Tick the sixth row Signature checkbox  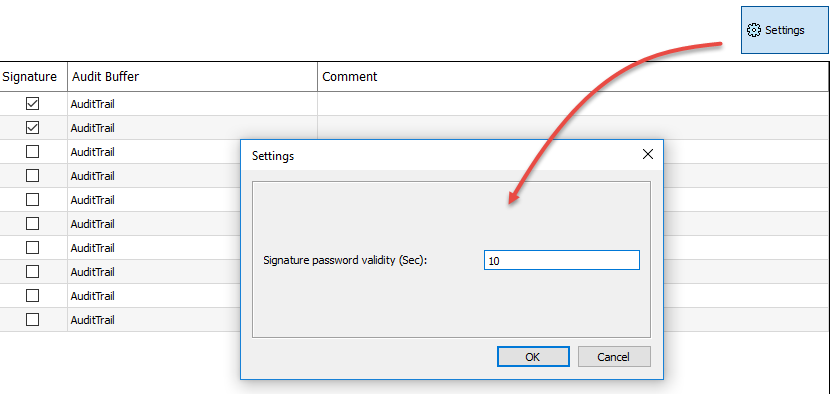point(33,223)
